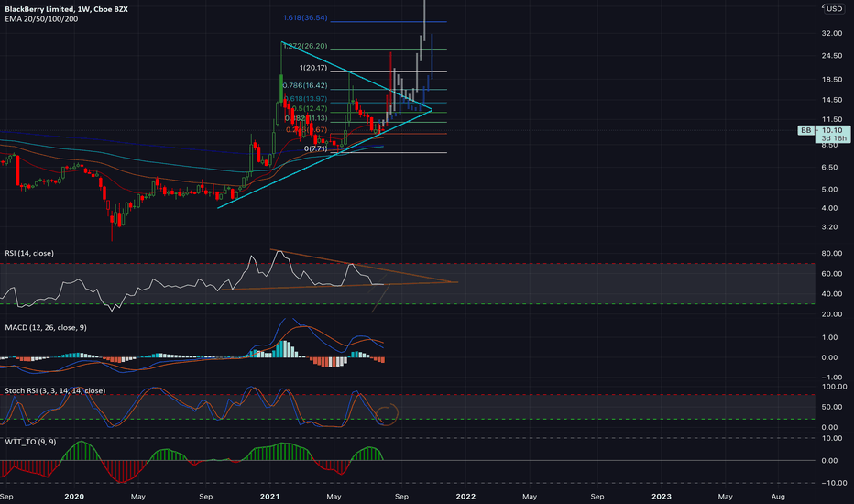Image resolution: width=854 pixels, height=504 pixels.
Task: Select the orange ellipse drawn on Stoch RSI
Action: (x=388, y=414)
